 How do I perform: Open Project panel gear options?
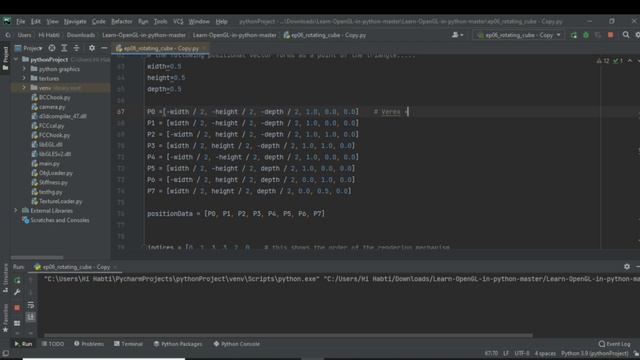92,48
